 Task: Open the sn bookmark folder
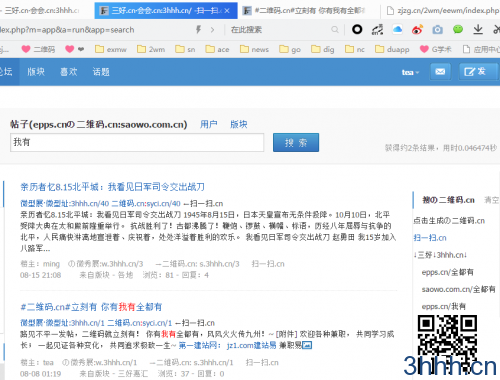pos(185,49)
